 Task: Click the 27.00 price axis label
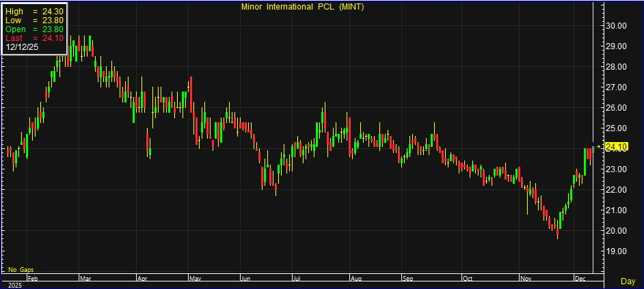[x=617, y=87]
